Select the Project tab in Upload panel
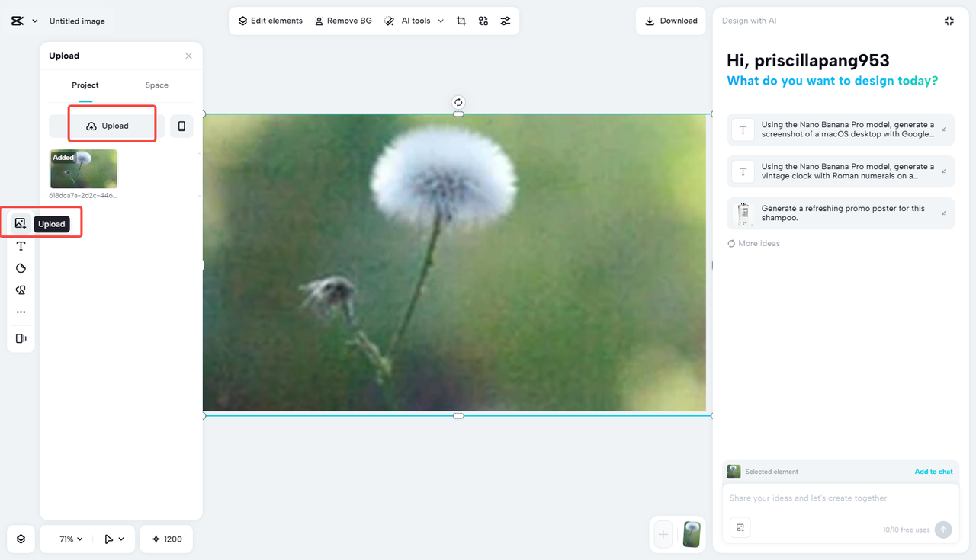The image size is (976, 560). [x=85, y=85]
